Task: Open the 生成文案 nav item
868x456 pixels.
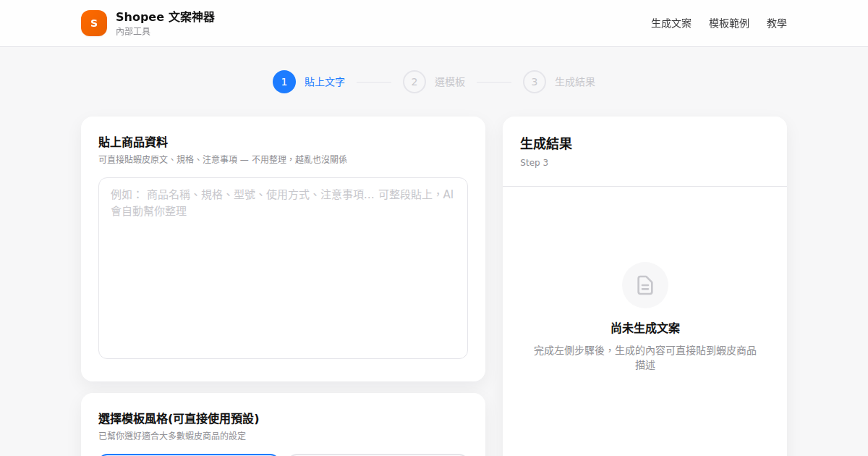Action: tap(671, 23)
